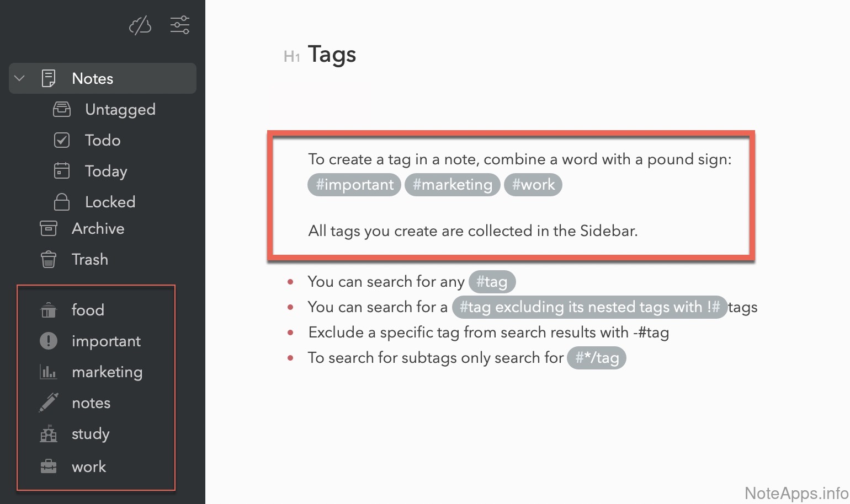The image size is (850, 504).
Task: Click the #*/tag subtag pill
Action: (x=597, y=358)
